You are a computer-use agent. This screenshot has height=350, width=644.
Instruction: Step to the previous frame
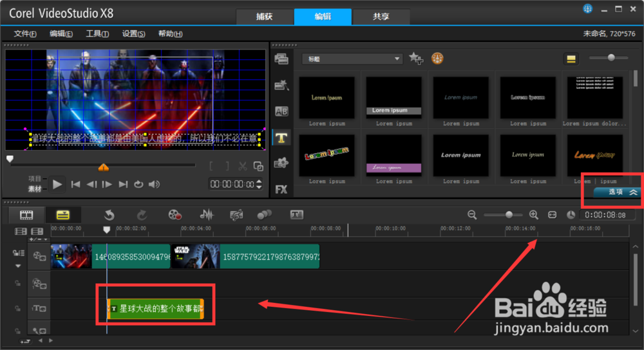point(91,184)
